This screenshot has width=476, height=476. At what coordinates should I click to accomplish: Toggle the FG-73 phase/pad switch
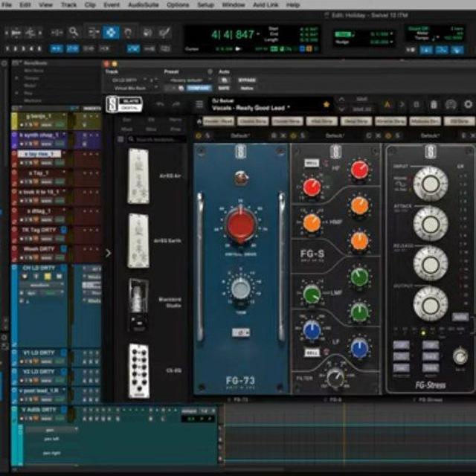click(241, 332)
